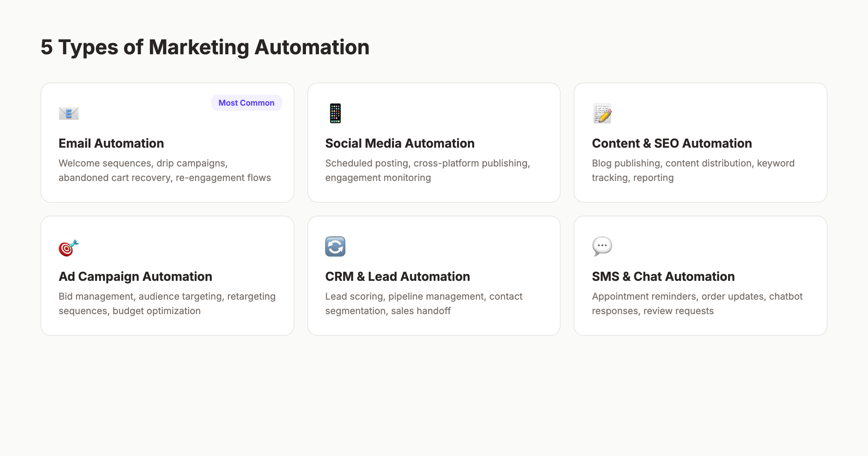This screenshot has width=868, height=456.
Task: Click the SMS & Chat Automation heading
Action: tap(663, 276)
